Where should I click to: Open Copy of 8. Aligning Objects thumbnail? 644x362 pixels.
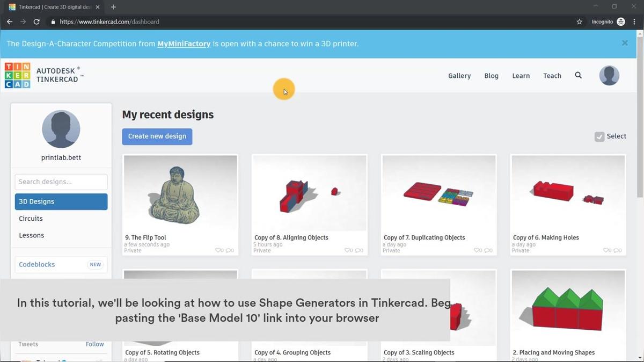tap(310, 193)
